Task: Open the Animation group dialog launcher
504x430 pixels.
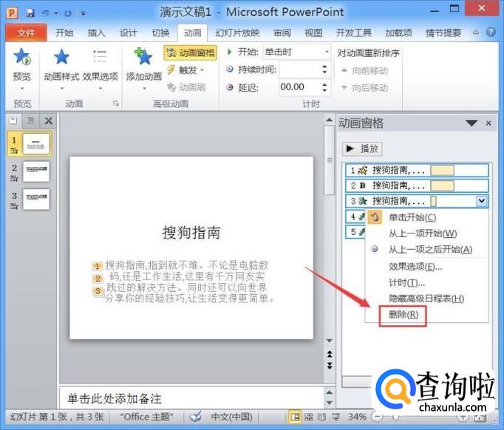Action: [116, 103]
